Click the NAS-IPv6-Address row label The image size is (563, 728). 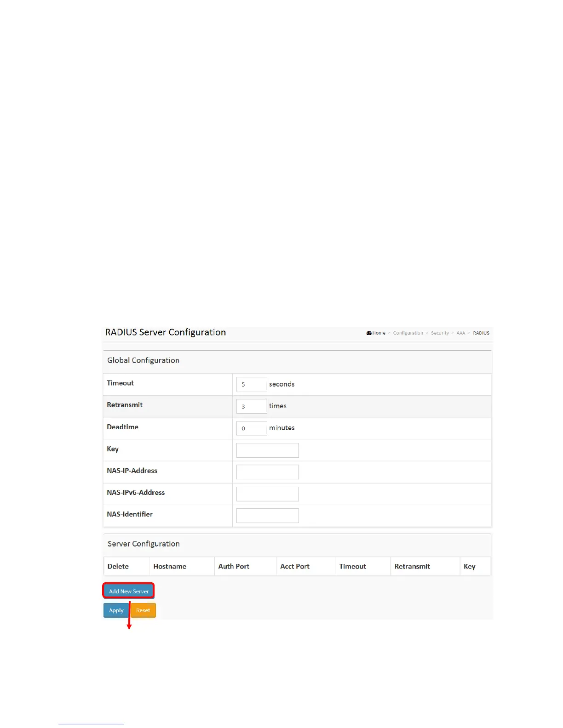(136, 492)
